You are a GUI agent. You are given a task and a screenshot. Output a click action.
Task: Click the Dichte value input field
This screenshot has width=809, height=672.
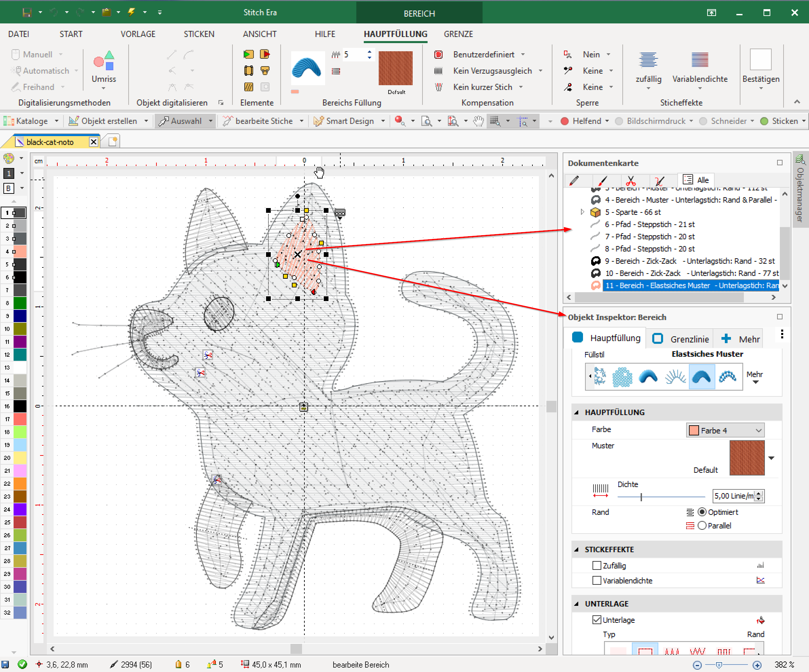tap(734, 496)
